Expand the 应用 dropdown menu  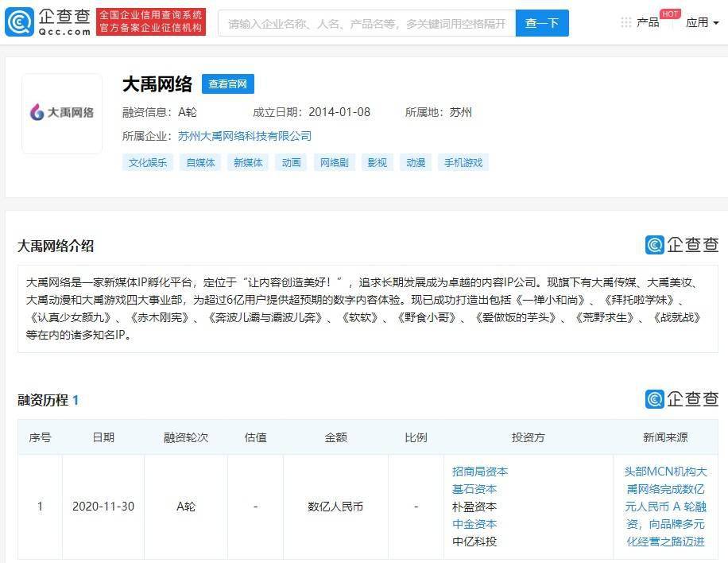pos(702,22)
